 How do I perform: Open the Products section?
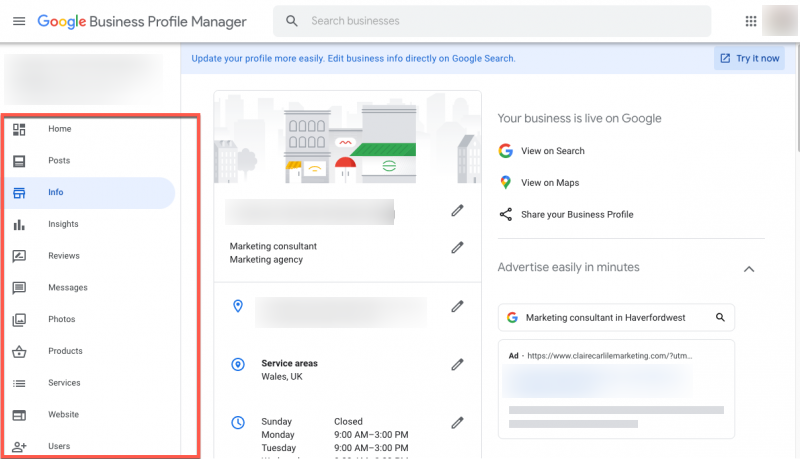[x=65, y=351]
